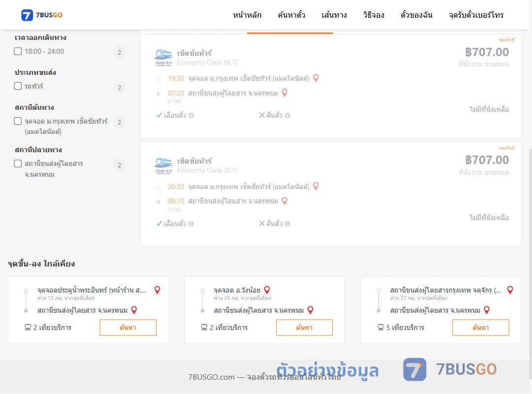Click ค้นหา button in จตุจักร card
The image size is (532, 394).
pyautogui.click(x=481, y=328)
